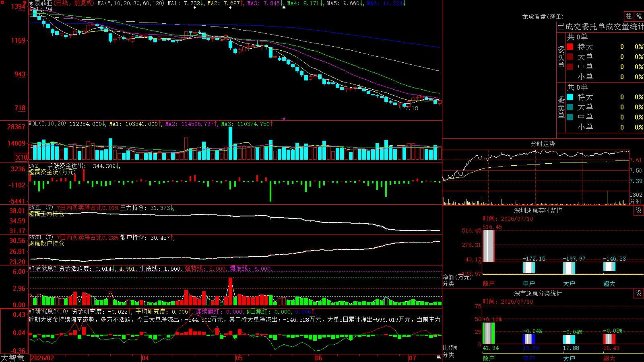Switch order statistics to 柱 bar view
644x362 pixels.
point(629,16)
